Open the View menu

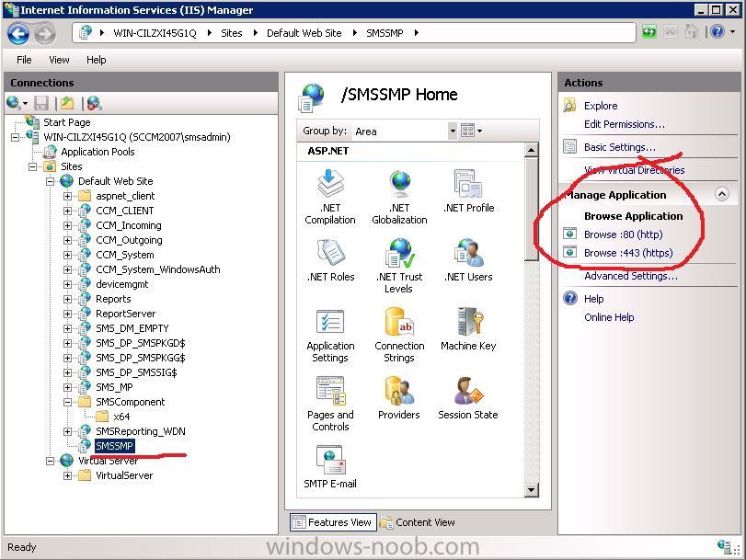pyautogui.click(x=59, y=60)
